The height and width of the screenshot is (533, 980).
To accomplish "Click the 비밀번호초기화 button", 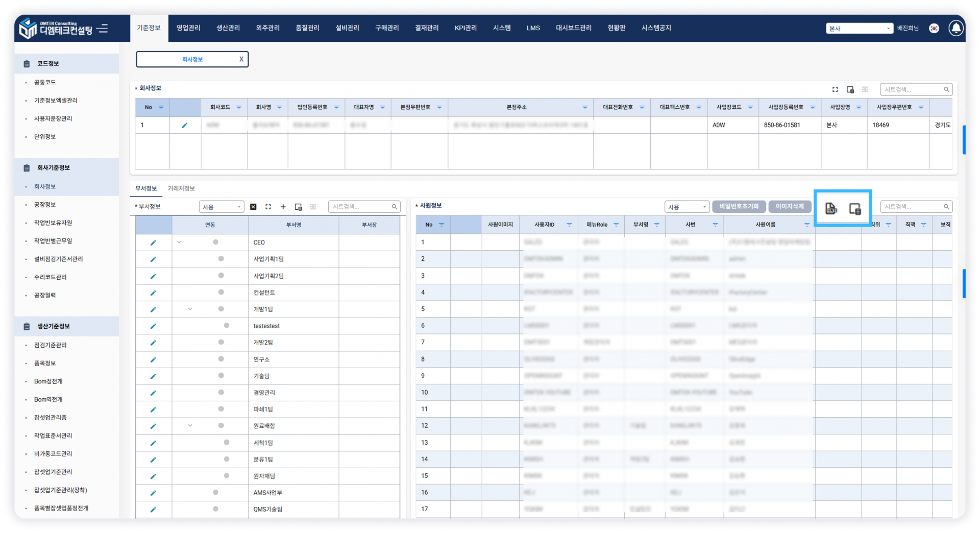I will [739, 206].
